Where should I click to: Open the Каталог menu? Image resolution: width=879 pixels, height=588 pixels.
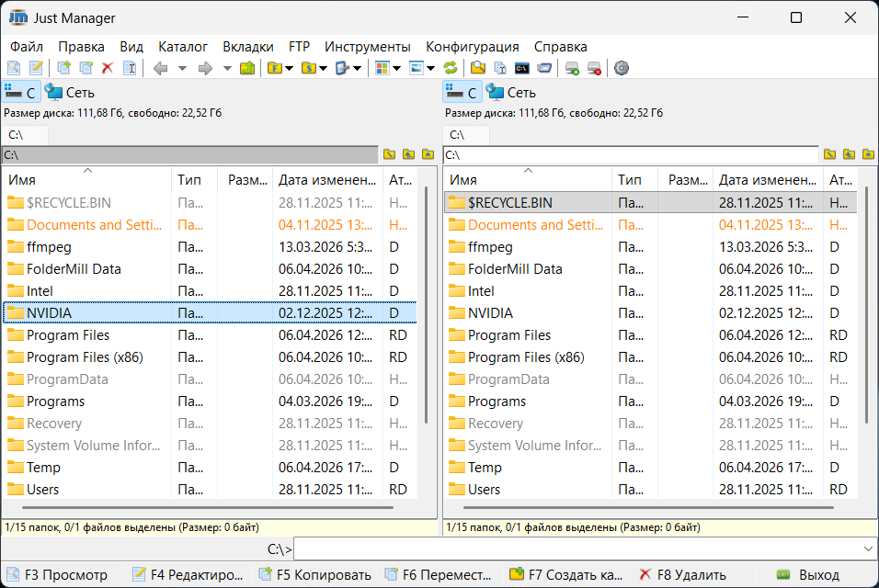(x=183, y=47)
